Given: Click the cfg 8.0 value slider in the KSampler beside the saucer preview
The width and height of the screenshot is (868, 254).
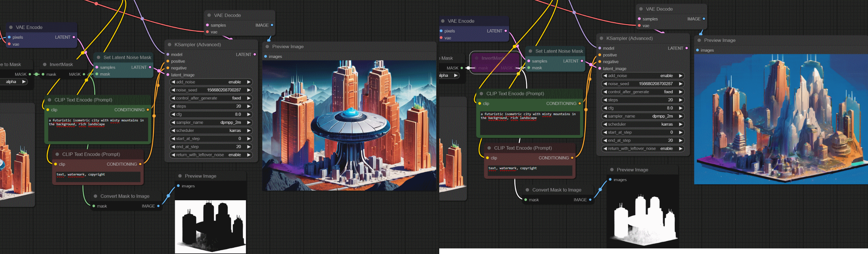Looking at the screenshot, I should [211, 114].
